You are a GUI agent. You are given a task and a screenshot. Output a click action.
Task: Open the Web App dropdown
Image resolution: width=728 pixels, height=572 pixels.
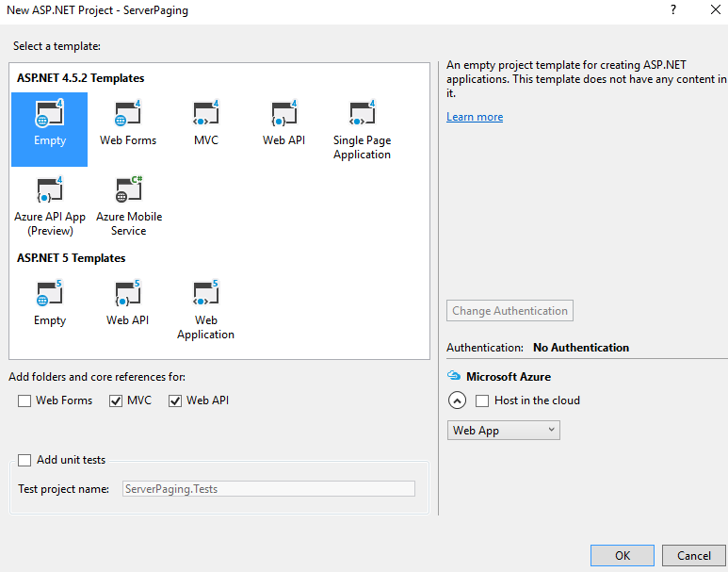click(503, 431)
